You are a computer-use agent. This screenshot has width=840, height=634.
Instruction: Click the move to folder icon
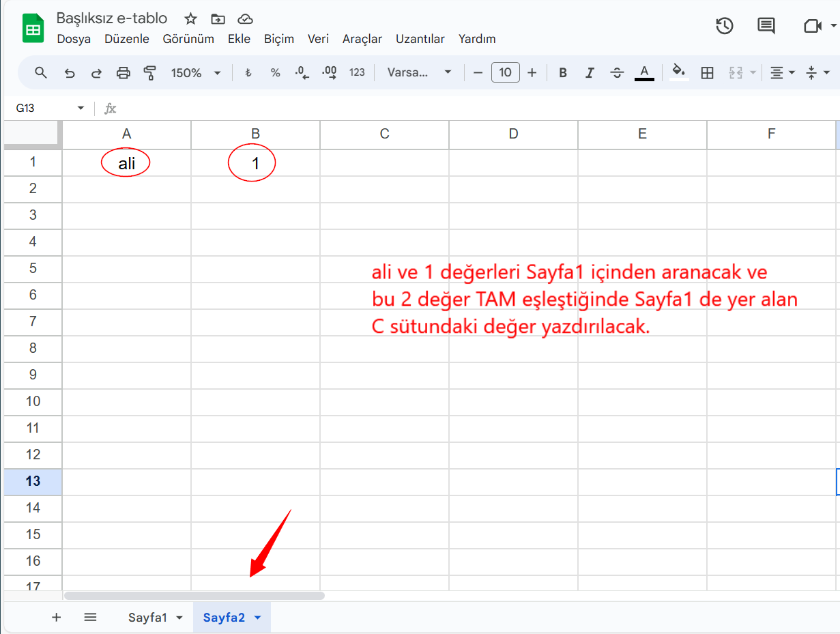(x=218, y=19)
